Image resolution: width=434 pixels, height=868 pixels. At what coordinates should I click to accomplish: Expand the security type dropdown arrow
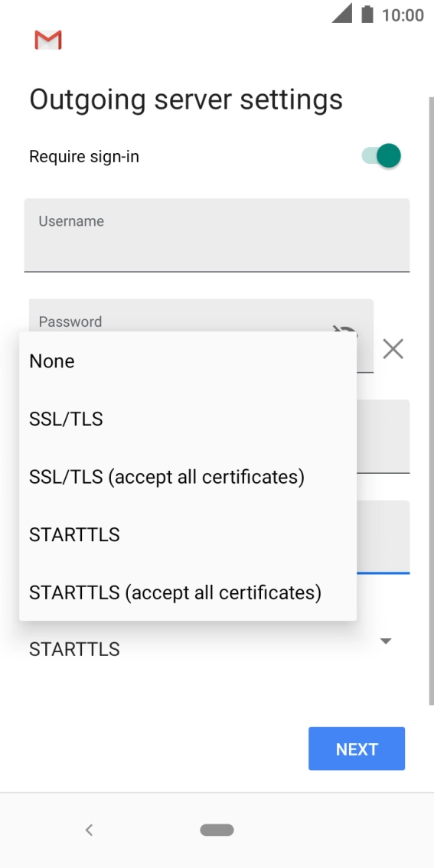[x=386, y=641]
